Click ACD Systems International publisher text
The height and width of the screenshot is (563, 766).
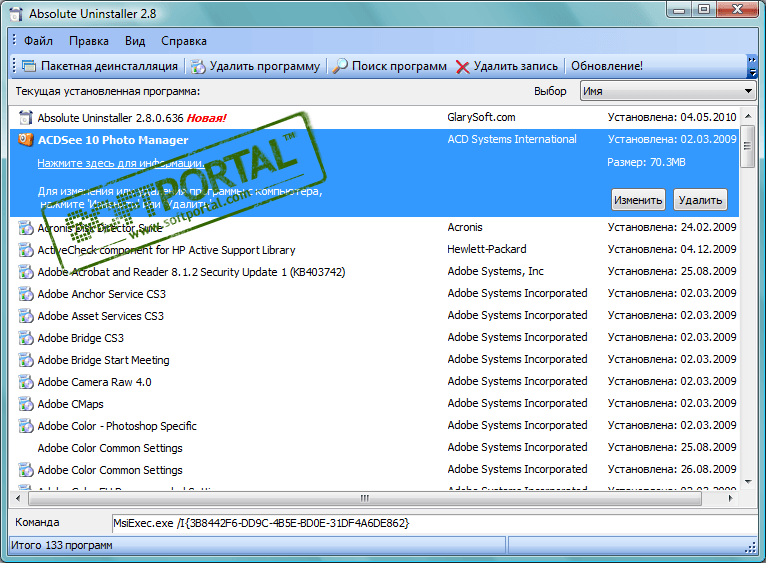coord(512,139)
